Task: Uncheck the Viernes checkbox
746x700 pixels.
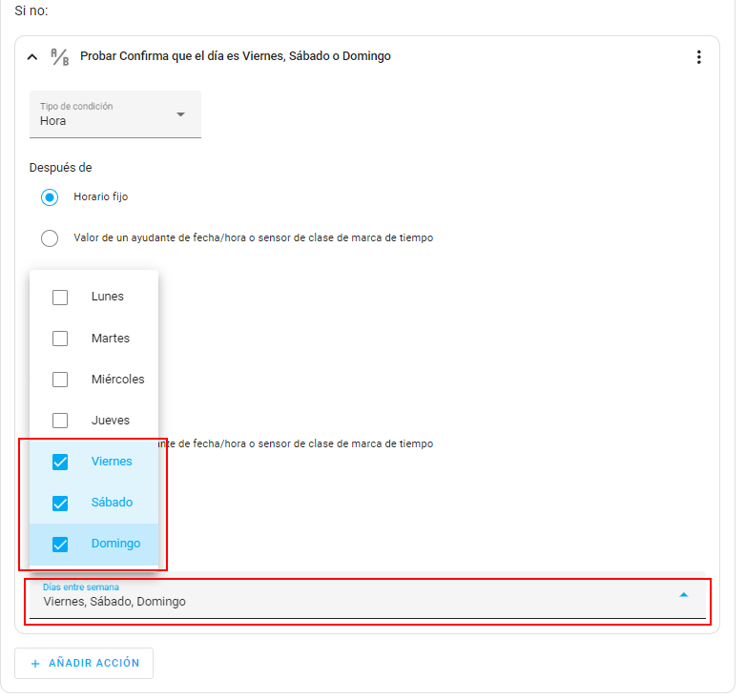Action: coord(60,462)
